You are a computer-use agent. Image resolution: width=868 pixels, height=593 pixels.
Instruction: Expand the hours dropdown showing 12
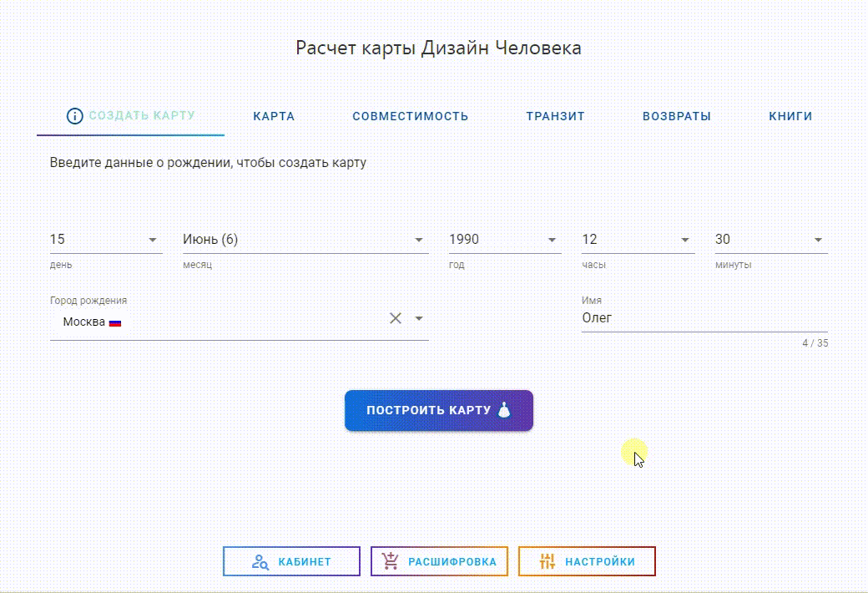coord(685,241)
